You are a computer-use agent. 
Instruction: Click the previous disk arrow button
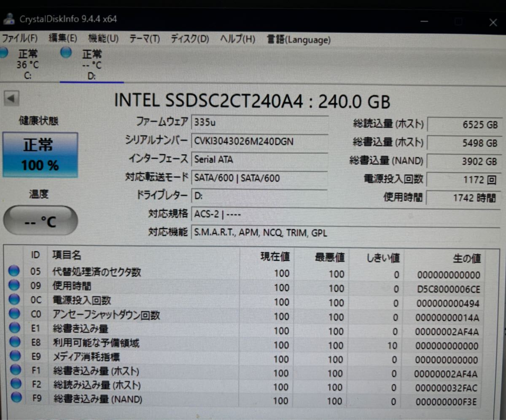pyautogui.click(x=11, y=99)
